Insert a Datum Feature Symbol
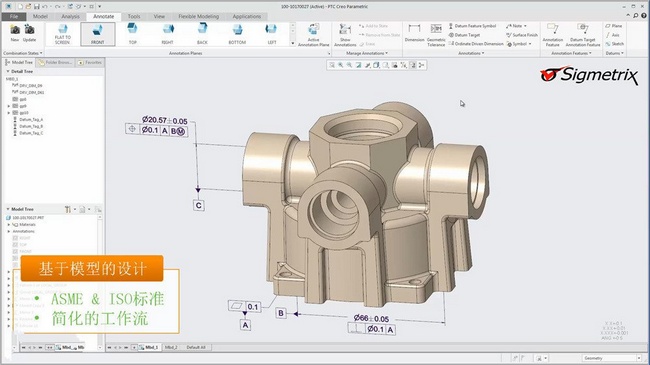 coord(472,26)
